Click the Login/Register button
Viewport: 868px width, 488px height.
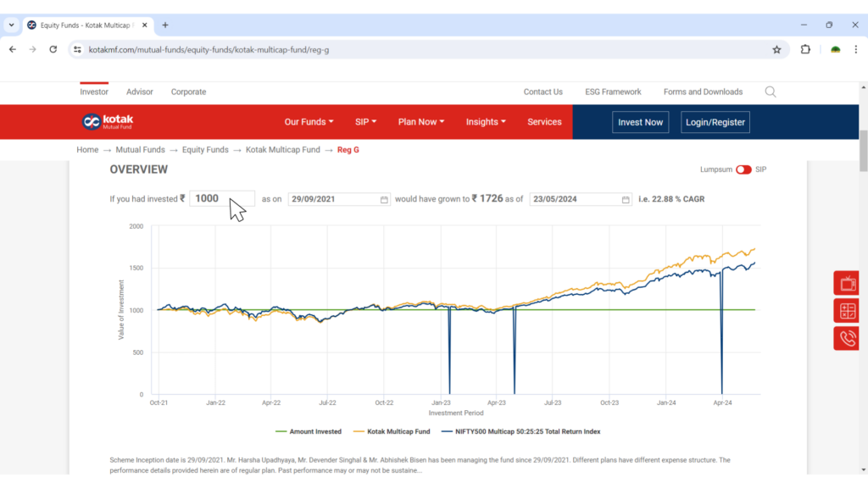[715, 122]
